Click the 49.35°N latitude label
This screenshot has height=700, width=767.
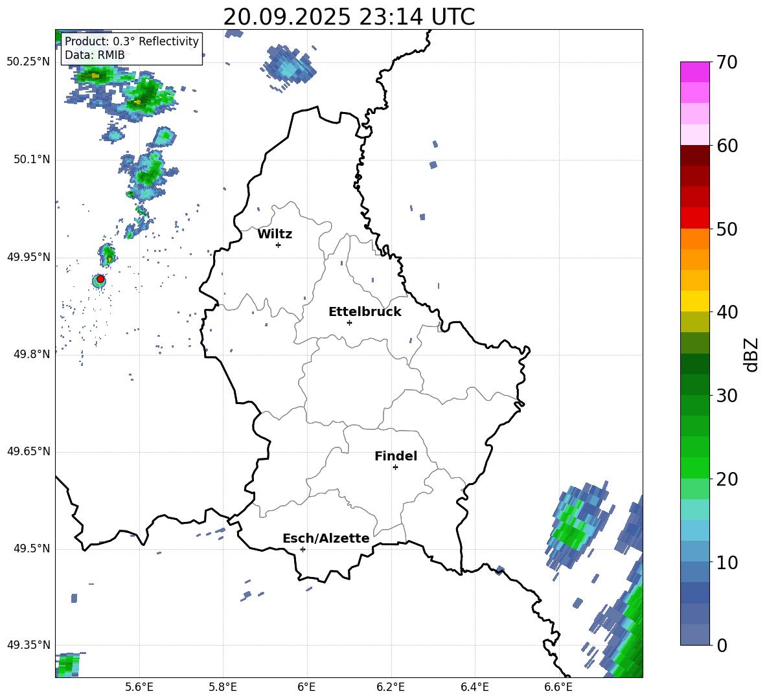click(x=29, y=645)
